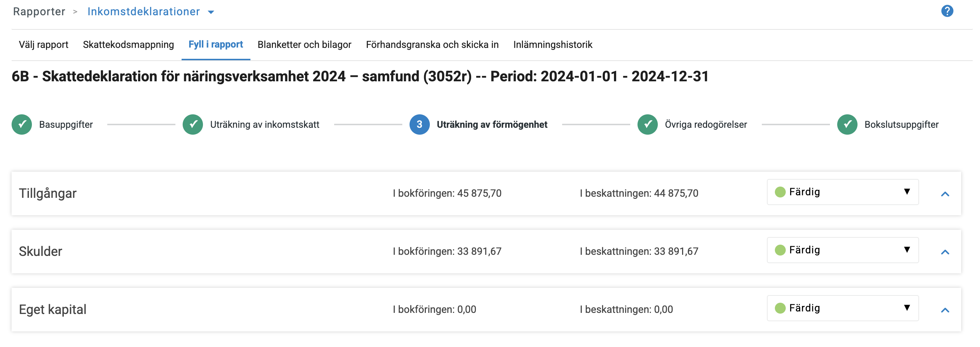Switch to Förhandsgranska och skicka in
Image resolution: width=980 pixels, height=347 pixels.
point(432,45)
